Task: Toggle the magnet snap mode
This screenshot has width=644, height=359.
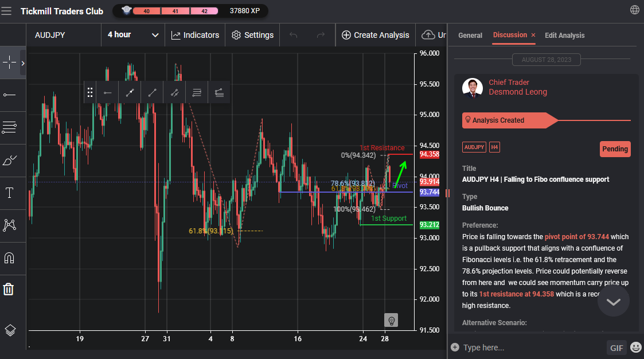Action: tap(9, 257)
